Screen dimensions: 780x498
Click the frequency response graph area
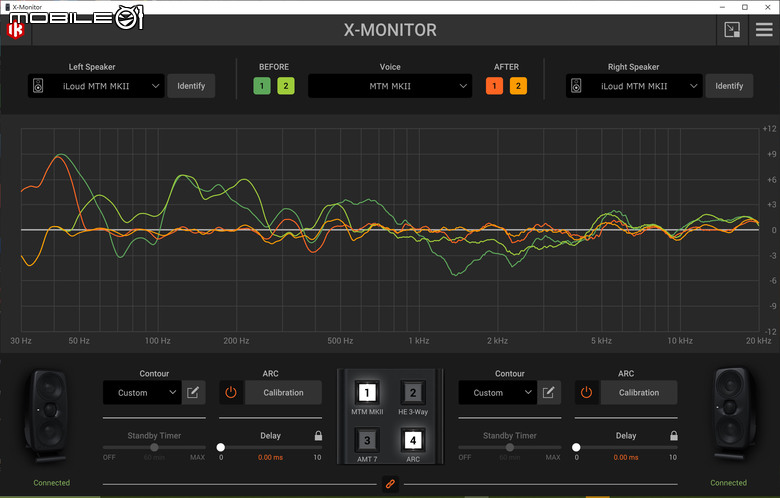[390, 230]
